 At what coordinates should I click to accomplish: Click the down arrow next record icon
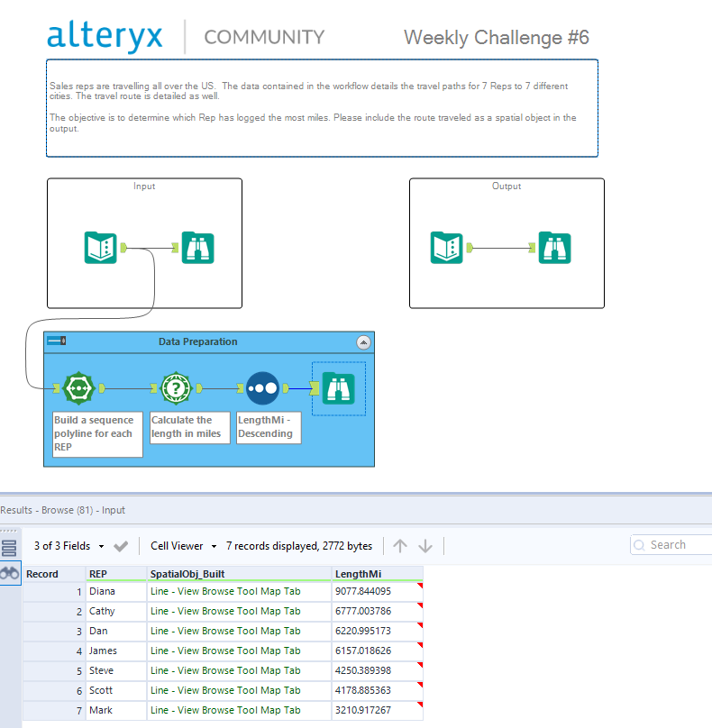pyautogui.click(x=425, y=546)
